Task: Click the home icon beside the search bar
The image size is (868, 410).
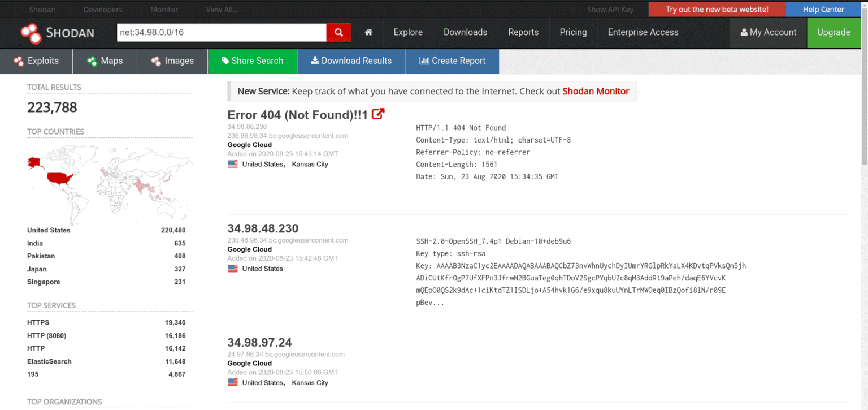Action: tap(368, 32)
